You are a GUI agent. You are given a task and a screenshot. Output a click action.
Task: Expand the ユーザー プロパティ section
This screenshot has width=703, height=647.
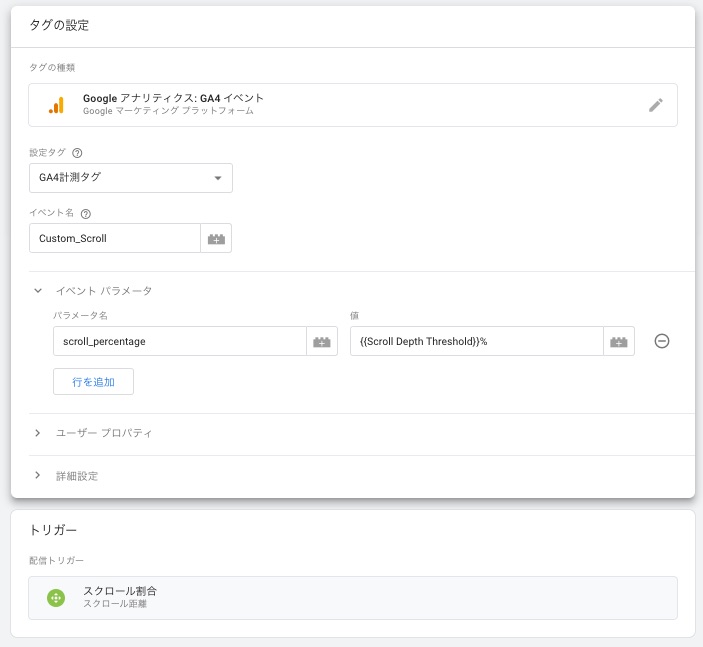pos(38,433)
